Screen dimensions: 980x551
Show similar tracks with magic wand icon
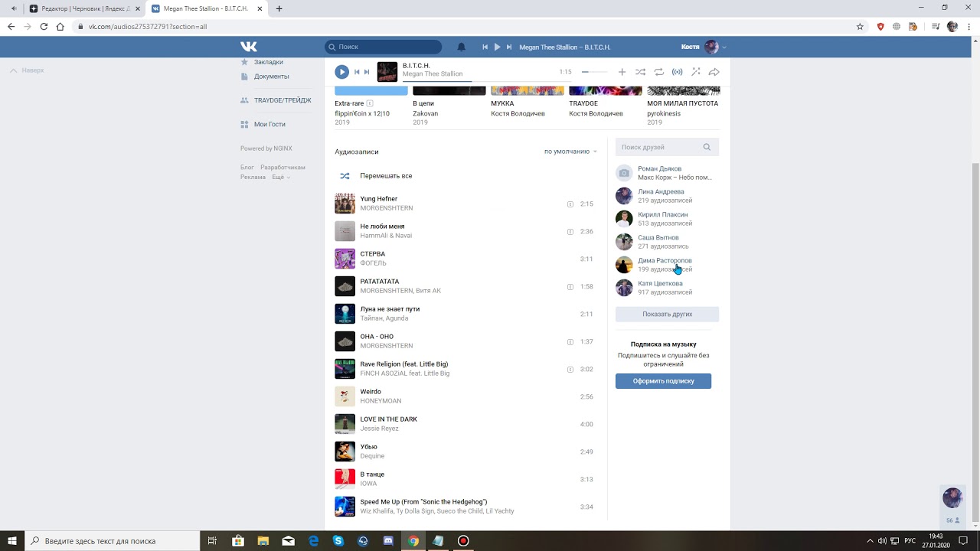click(695, 72)
